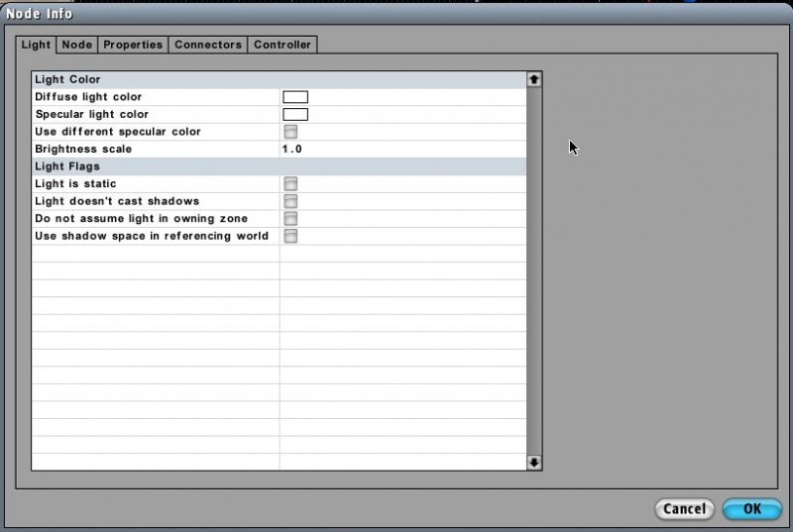This screenshot has width=793, height=532.
Task: Select the Connectors tab
Action: [208, 45]
